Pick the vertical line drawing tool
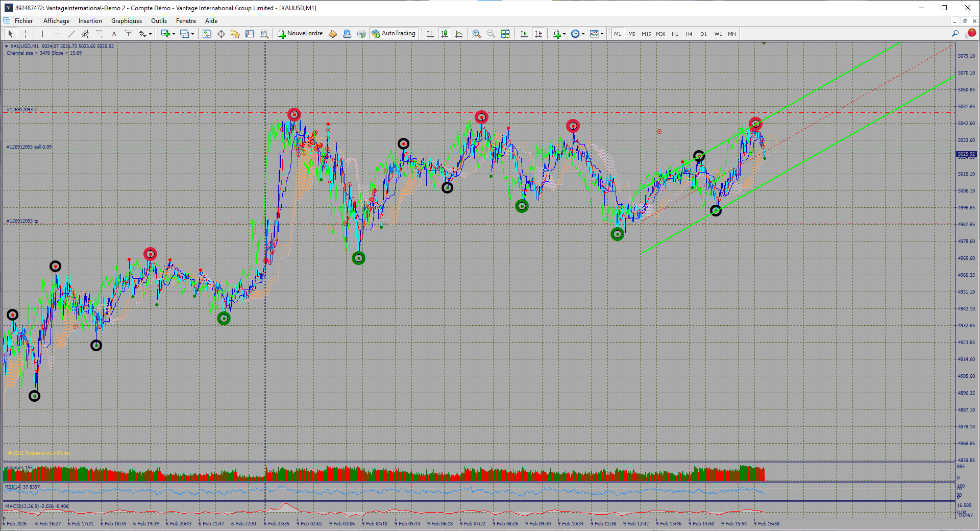The image size is (980, 531). 42,34
